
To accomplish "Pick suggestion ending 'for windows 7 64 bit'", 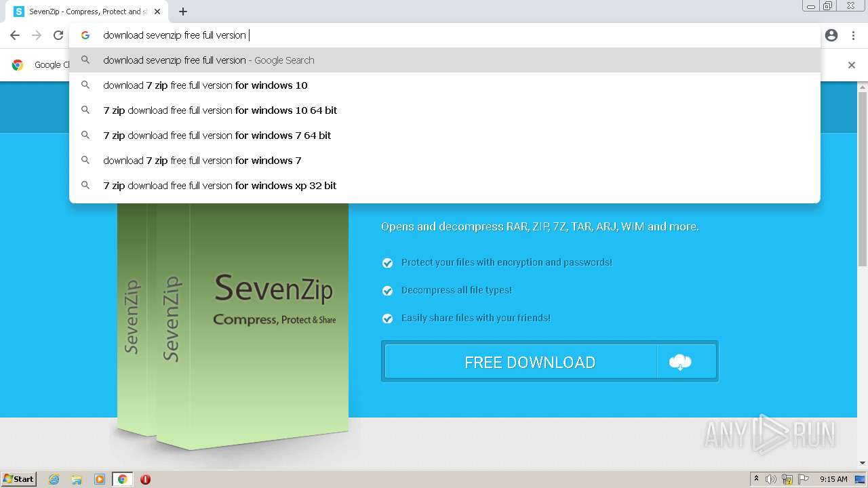I will click(x=445, y=136).
